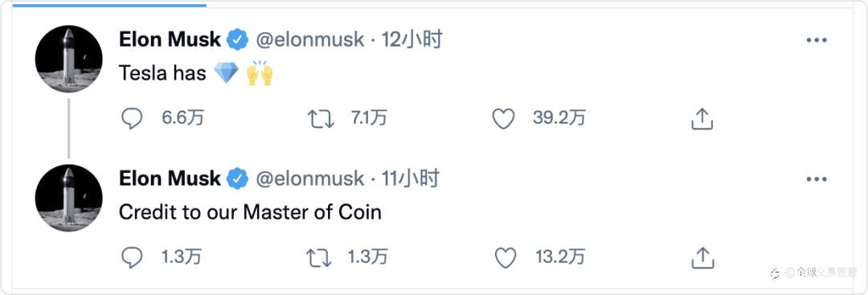Reply to the 'Tesla has' tweet

[x=132, y=118]
